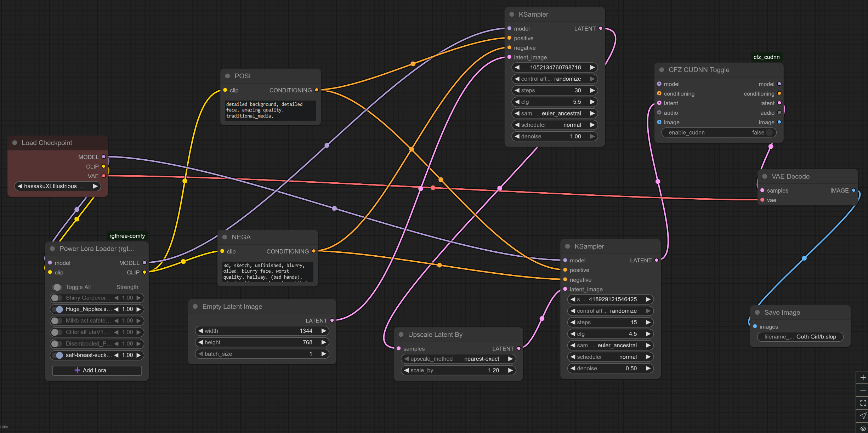This screenshot has height=433, width=868.
Task: Enable the Disembodied_P lora toggle
Action: [x=57, y=344]
